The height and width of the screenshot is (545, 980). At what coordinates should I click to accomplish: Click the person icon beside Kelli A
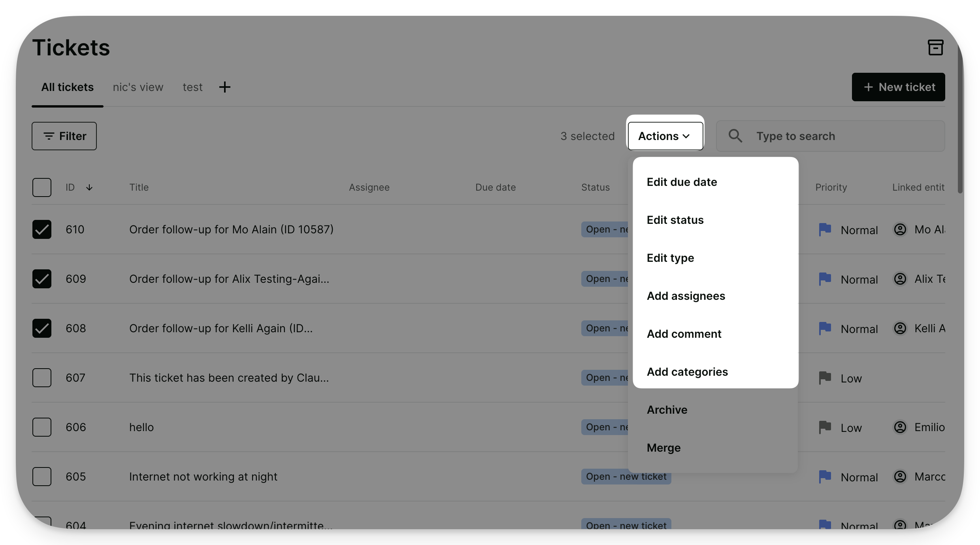pyautogui.click(x=900, y=328)
